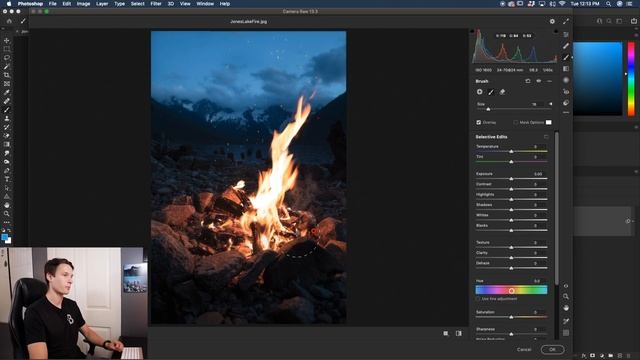Screen dimensions: 640x360
Task: Expand the extra tools ellipsis
Action: pyautogui.click(x=7, y=222)
